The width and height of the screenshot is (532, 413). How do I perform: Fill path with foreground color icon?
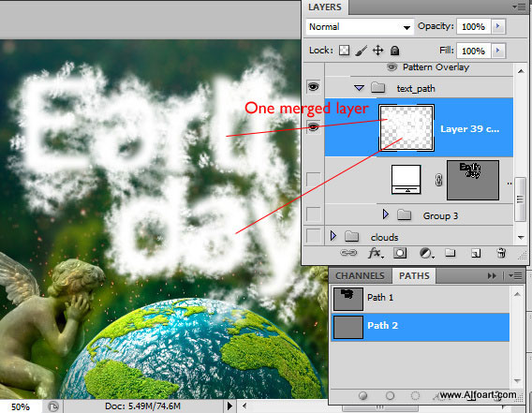pyautogui.click(x=363, y=395)
